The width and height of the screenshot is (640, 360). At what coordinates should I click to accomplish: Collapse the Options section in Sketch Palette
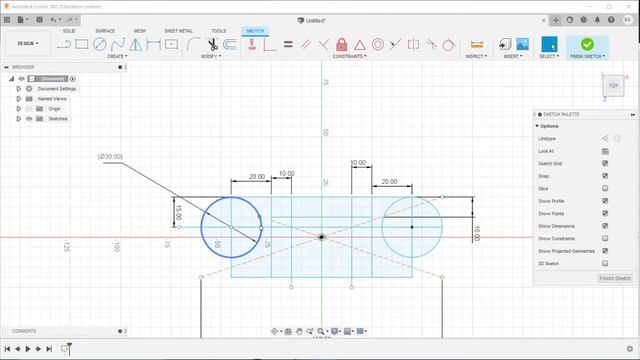[537, 126]
